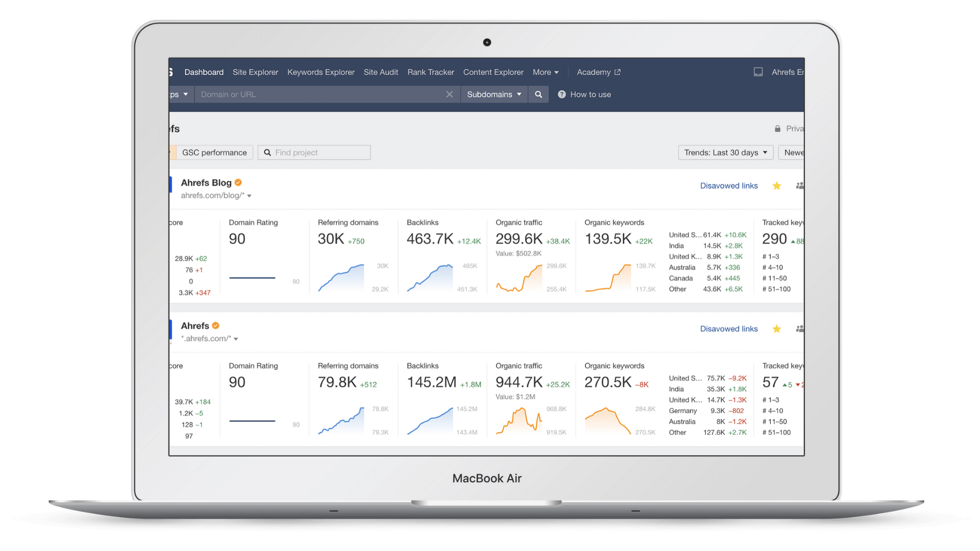Click the Find project search box
980x551 pixels.
[314, 153]
